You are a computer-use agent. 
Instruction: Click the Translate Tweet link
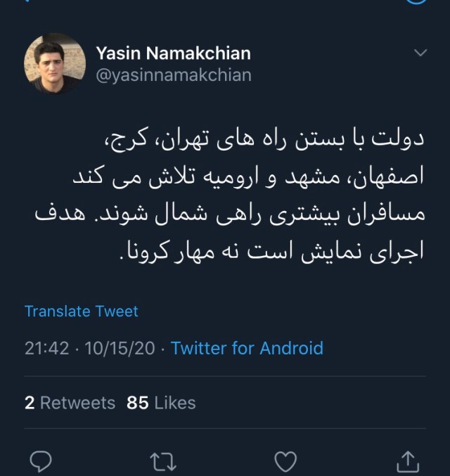[x=82, y=311]
